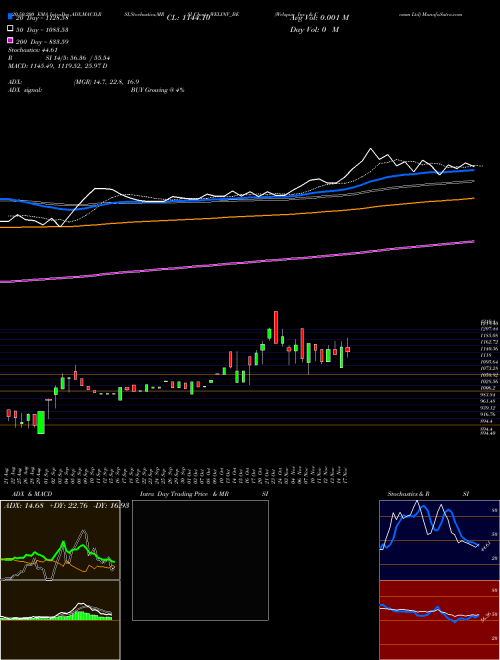This screenshot has height=660, width=500.
Task: Click the blue Stochastics oscillator chart
Action: (x=439, y=540)
